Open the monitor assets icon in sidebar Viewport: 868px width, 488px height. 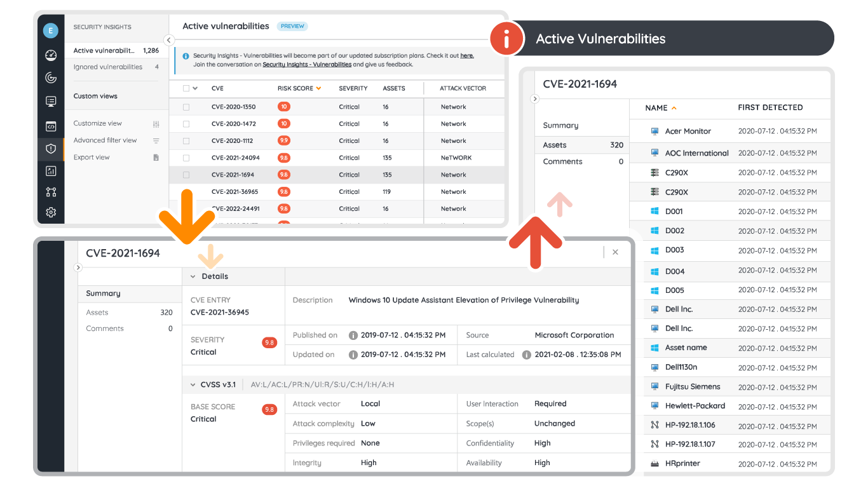(x=51, y=102)
